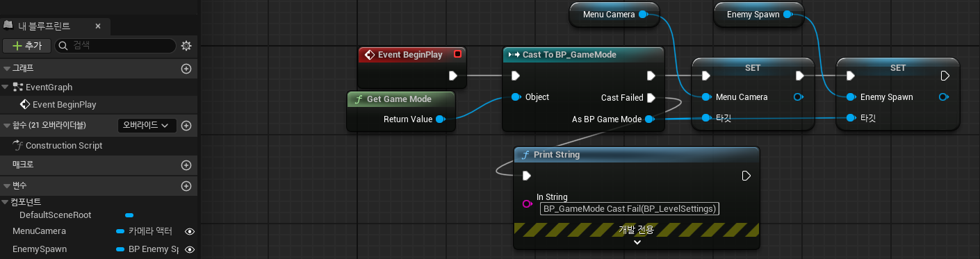Image resolution: width=980 pixels, height=259 pixels.
Task: Click the 추가 add button
Action: (x=26, y=46)
